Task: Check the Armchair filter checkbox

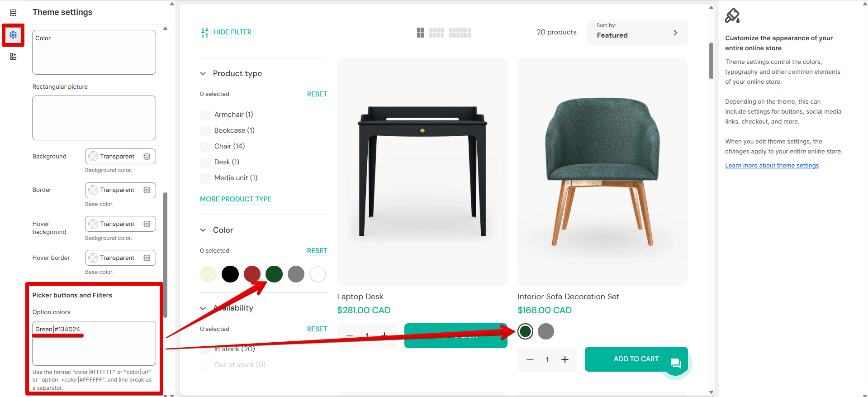Action: tap(205, 115)
